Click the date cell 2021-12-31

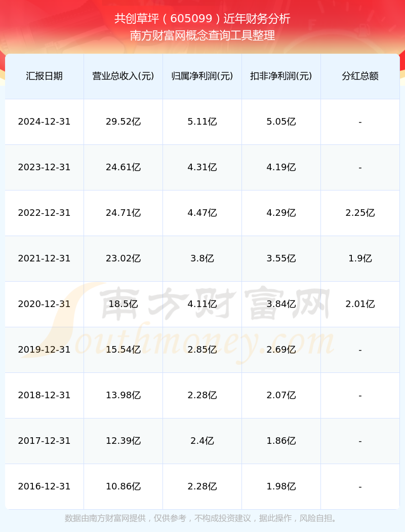pyautogui.click(x=45, y=258)
